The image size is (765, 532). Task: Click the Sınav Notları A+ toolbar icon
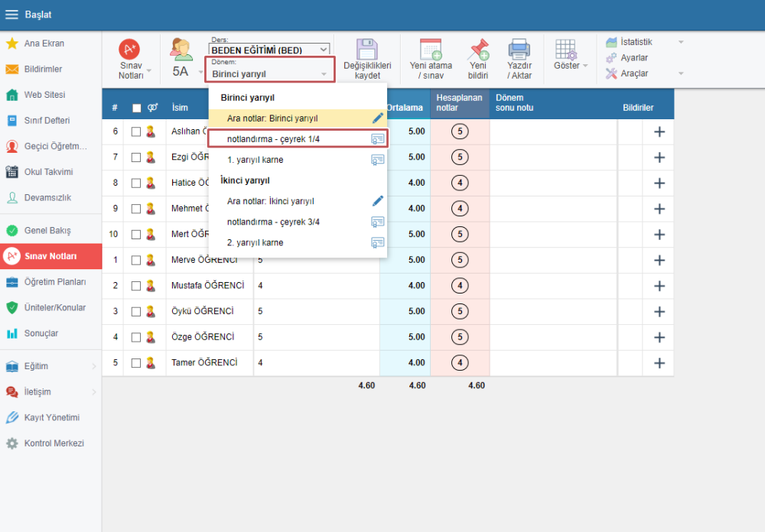point(129,49)
